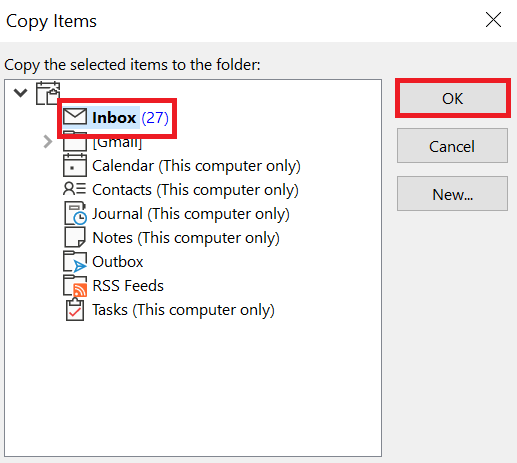
Task: Collapse the account root folder chevron
Action: pos(20,93)
